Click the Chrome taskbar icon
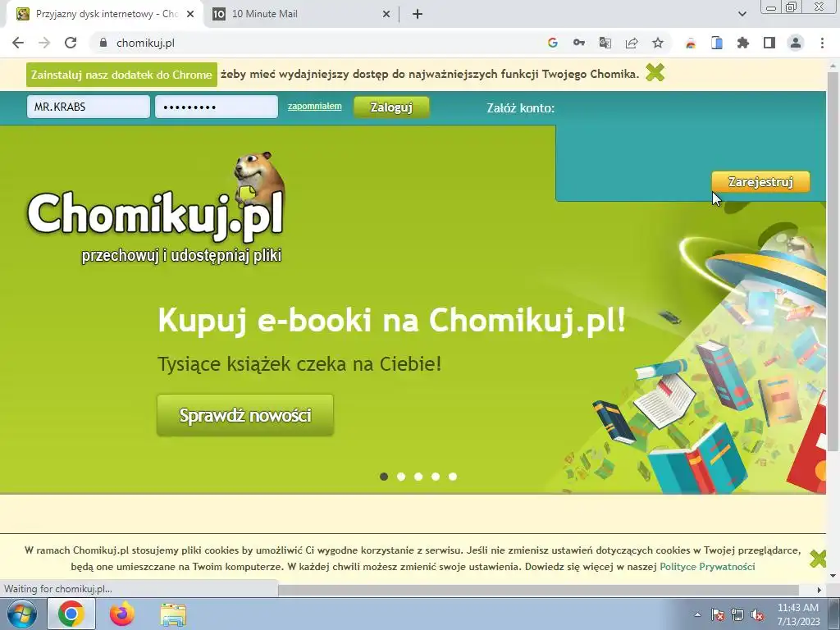This screenshot has height=630, width=840. coord(71,614)
